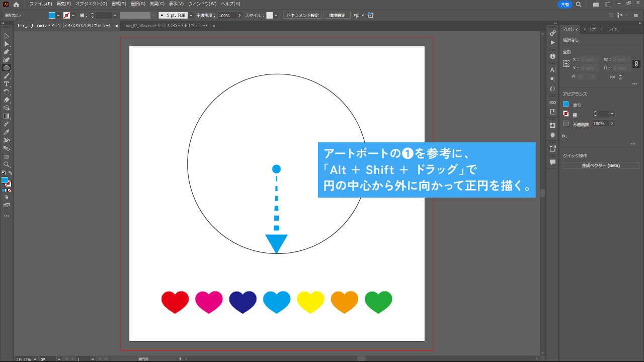Click fill color swatch in control bar
Image resolution: width=644 pixels, height=362 pixels.
[52, 15]
